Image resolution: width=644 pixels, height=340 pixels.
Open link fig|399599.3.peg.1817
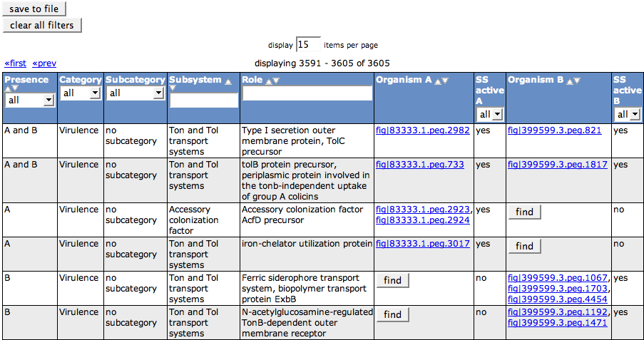558,165
